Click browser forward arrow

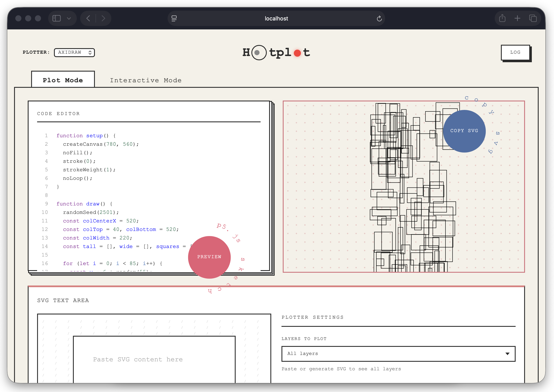tap(103, 18)
